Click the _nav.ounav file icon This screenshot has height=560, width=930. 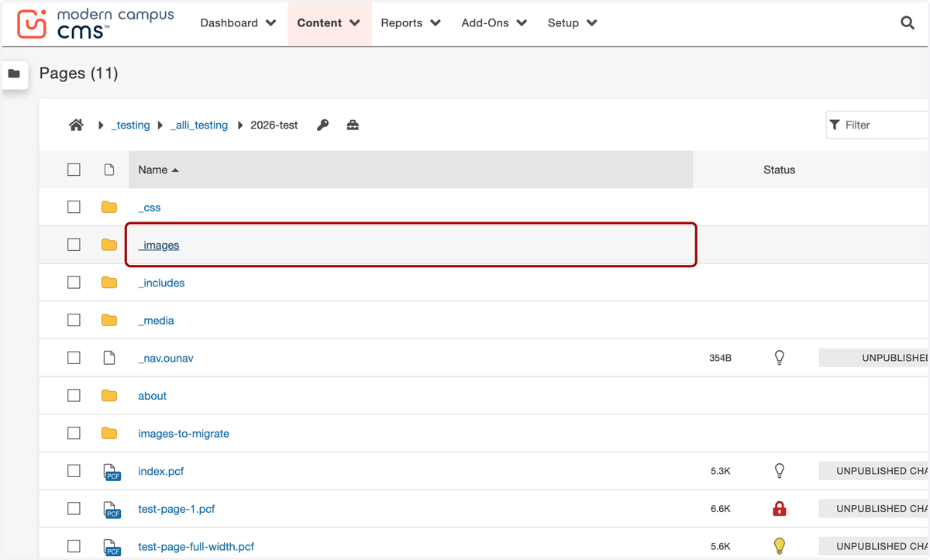click(109, 358)
